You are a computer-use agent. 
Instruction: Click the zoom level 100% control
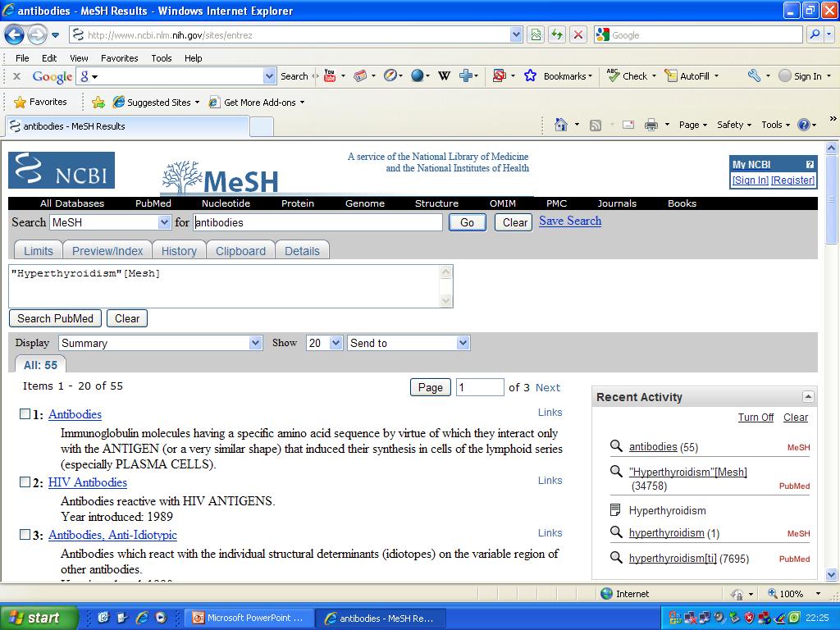click(x=794, y=594)
